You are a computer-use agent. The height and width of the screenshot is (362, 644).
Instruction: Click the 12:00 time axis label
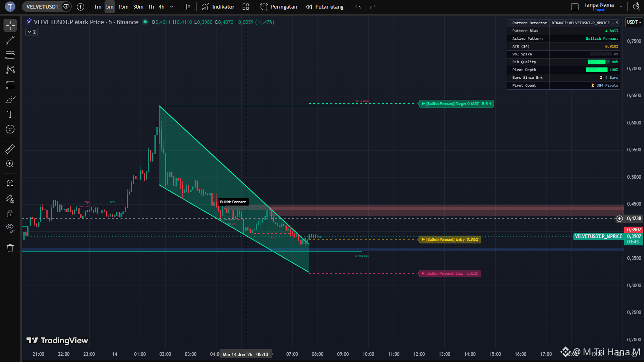419,354
